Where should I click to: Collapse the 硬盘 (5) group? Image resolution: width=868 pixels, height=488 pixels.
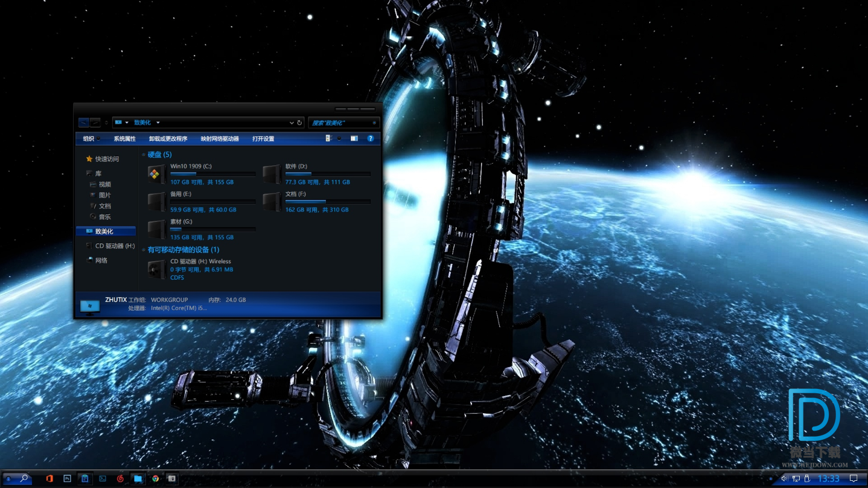coord(144,155)
